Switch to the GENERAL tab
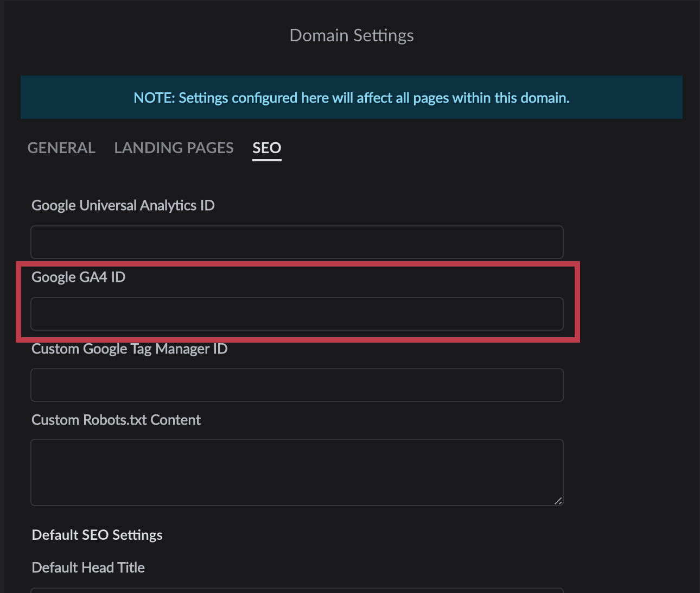 point(61,148)
